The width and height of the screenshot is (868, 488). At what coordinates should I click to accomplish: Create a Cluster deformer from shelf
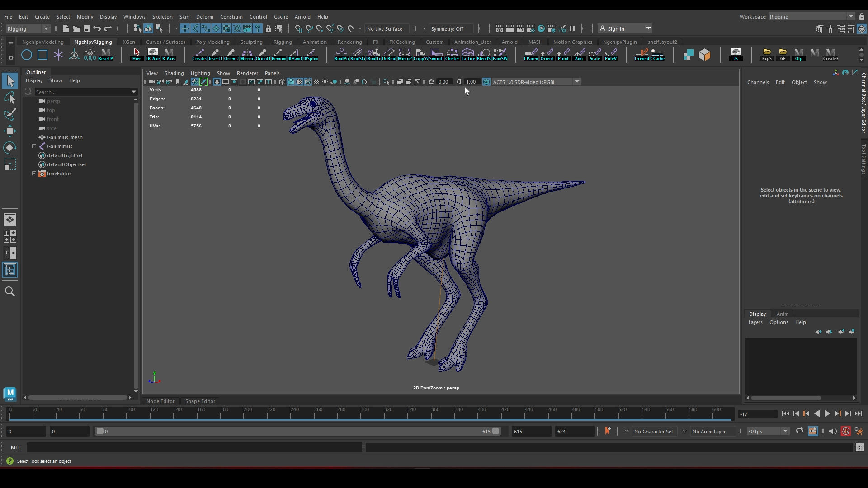452,55
